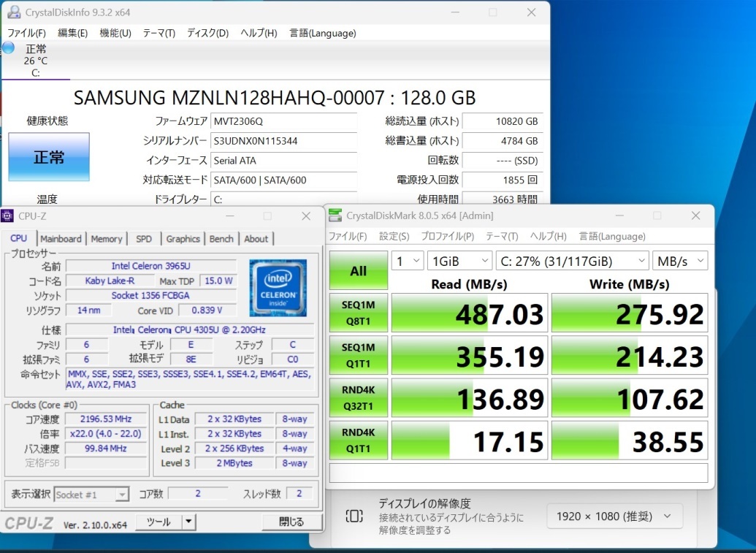Click the RND4K Q32T1 write result 107.62
Viewport: 756px width, 553px height.
click(x=629, y=397)
